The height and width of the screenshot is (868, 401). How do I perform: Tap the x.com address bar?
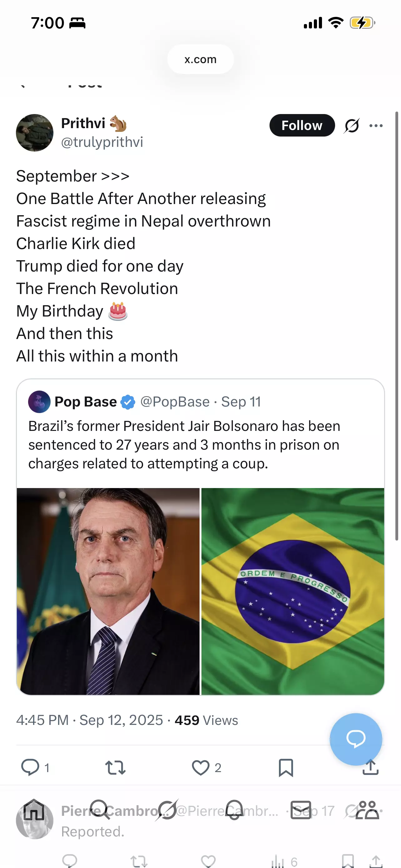coord(200,59)
